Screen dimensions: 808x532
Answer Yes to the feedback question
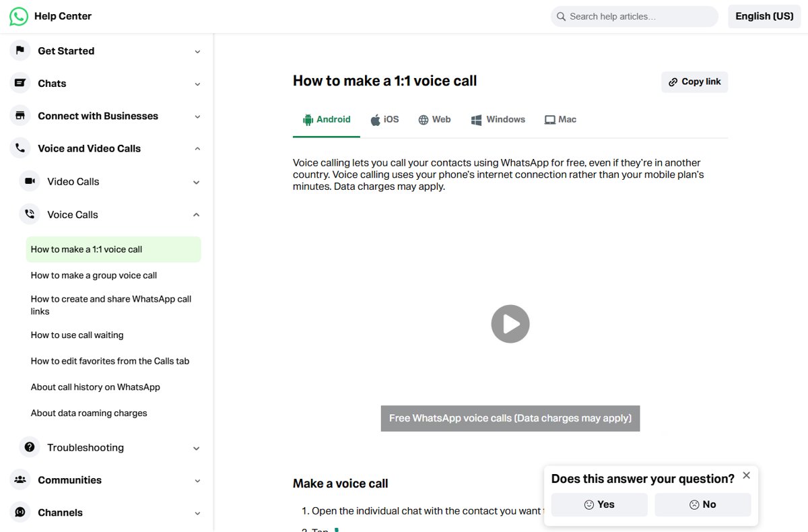[x=599, y=504]
